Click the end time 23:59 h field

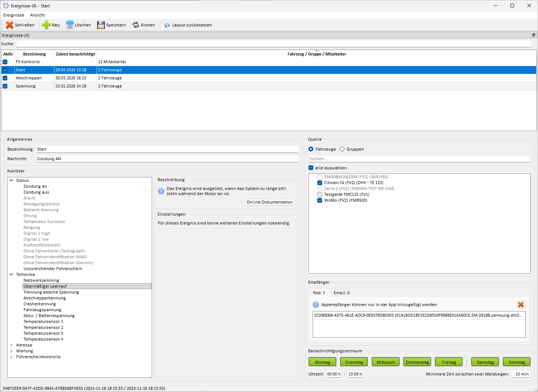(x=355, y=374)
